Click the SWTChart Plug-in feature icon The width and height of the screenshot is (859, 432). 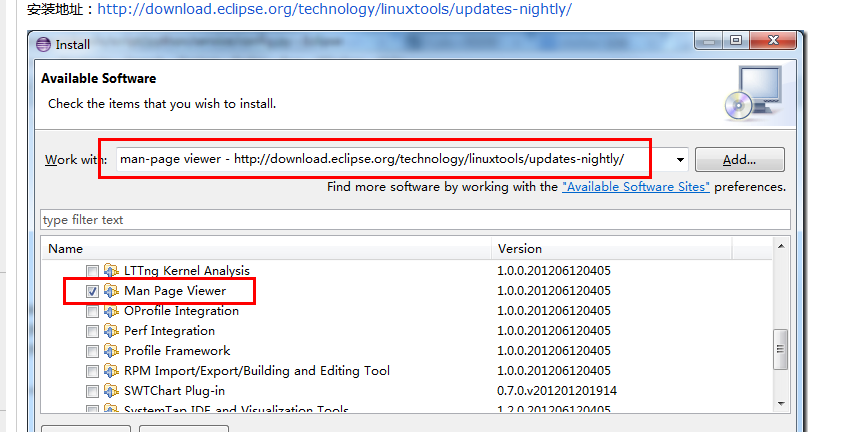coord(111,391)
